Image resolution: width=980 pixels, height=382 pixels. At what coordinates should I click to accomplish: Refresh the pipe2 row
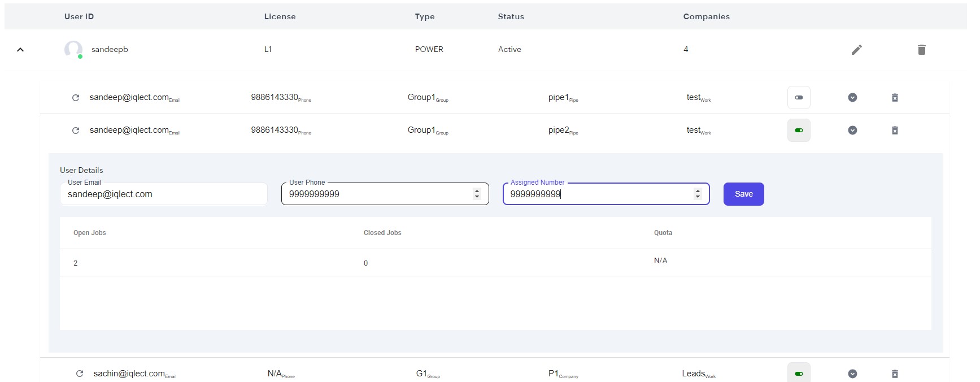76,131
